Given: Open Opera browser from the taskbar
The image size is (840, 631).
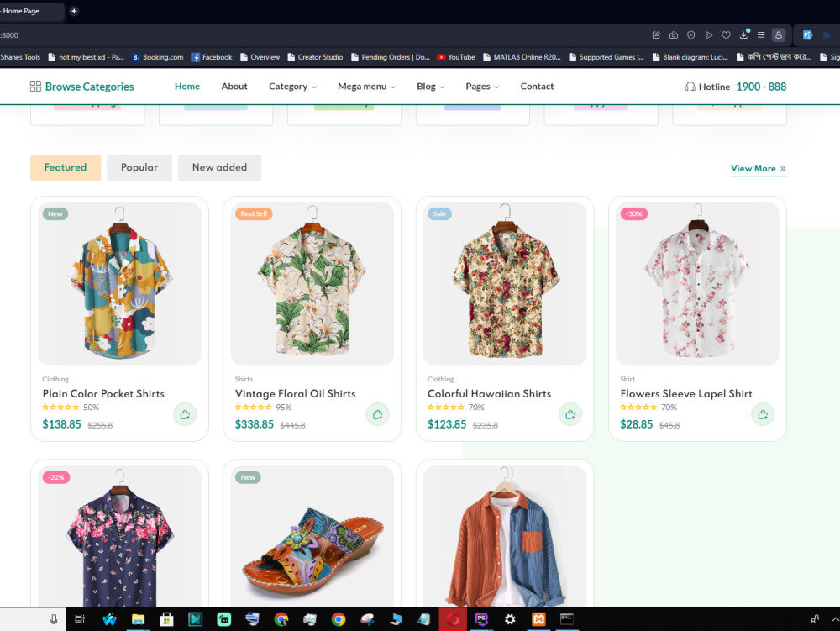Looking at the screenshot, I should [x=453, y=620].
